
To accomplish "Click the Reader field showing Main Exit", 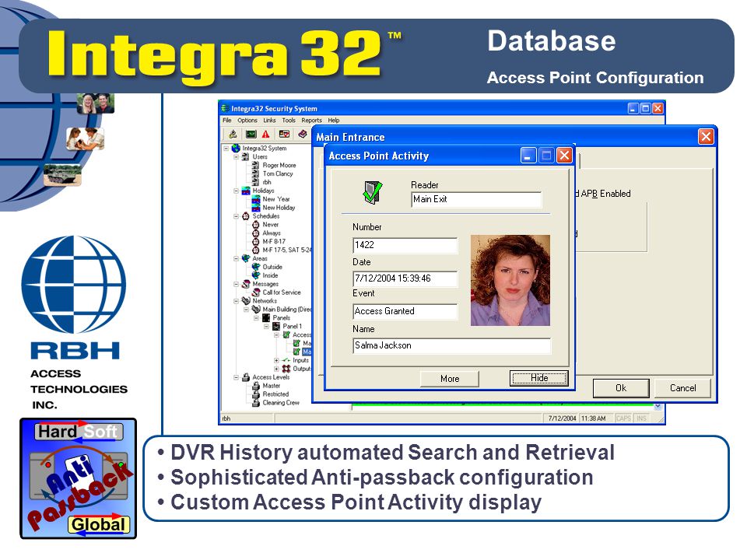I will 476,200.
